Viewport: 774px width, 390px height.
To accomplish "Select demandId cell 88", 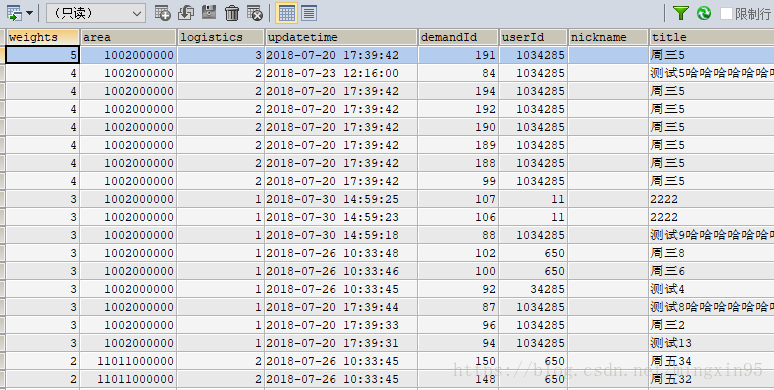I will (x=458, y=235).
